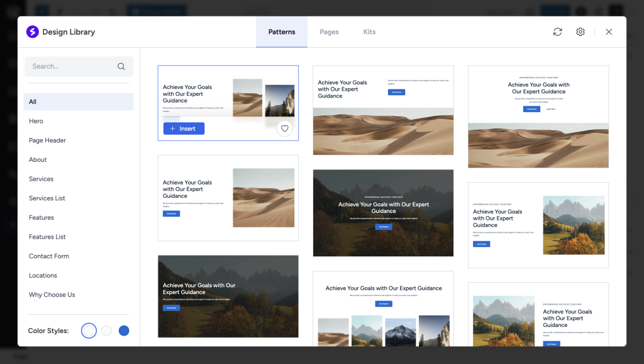The image size is (644, 364).
Task: Select the Patterns tab
Action: pyautogui.click(x=281, y=32)
